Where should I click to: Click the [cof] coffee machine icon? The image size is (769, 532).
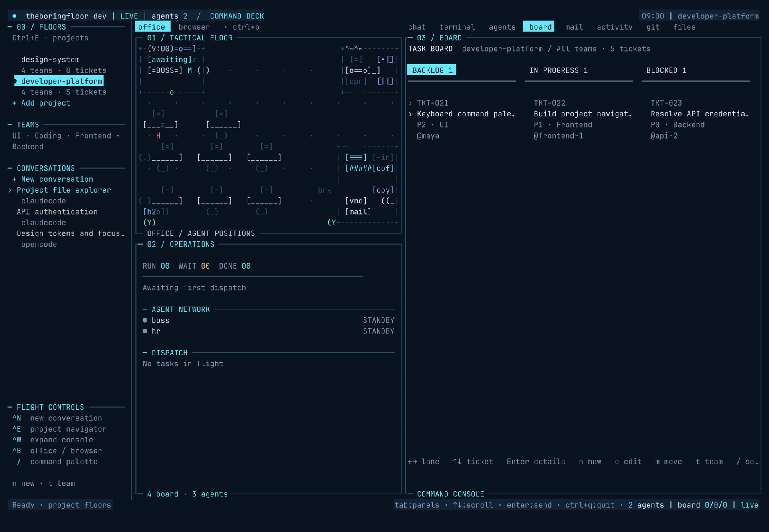(x=383, y=169)
